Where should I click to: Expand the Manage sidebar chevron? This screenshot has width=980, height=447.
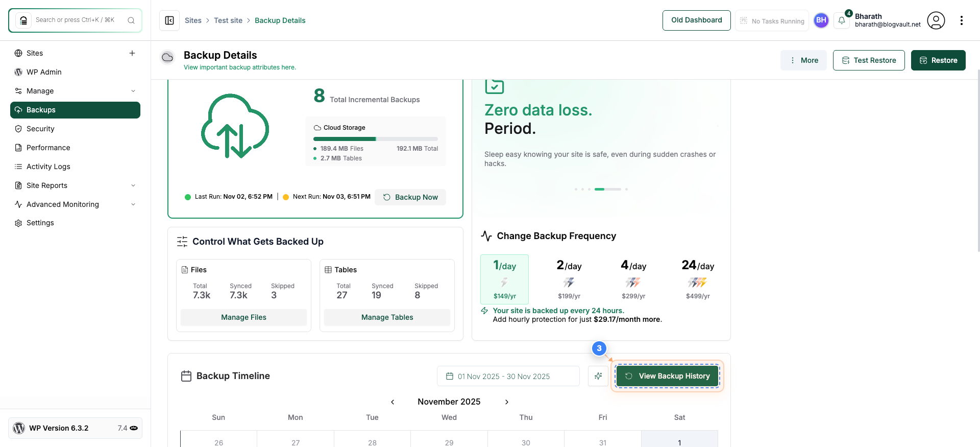click(133, 91)
